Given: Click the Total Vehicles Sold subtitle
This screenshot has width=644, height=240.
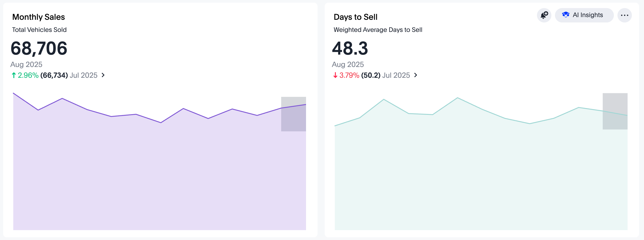Looking at the screenshot, I should coord(39,30).
